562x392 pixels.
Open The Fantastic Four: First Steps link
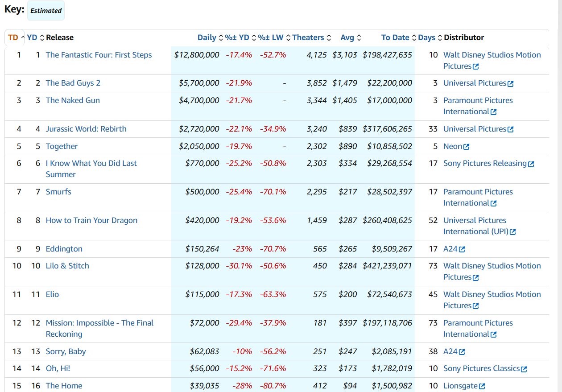point(99,55)
